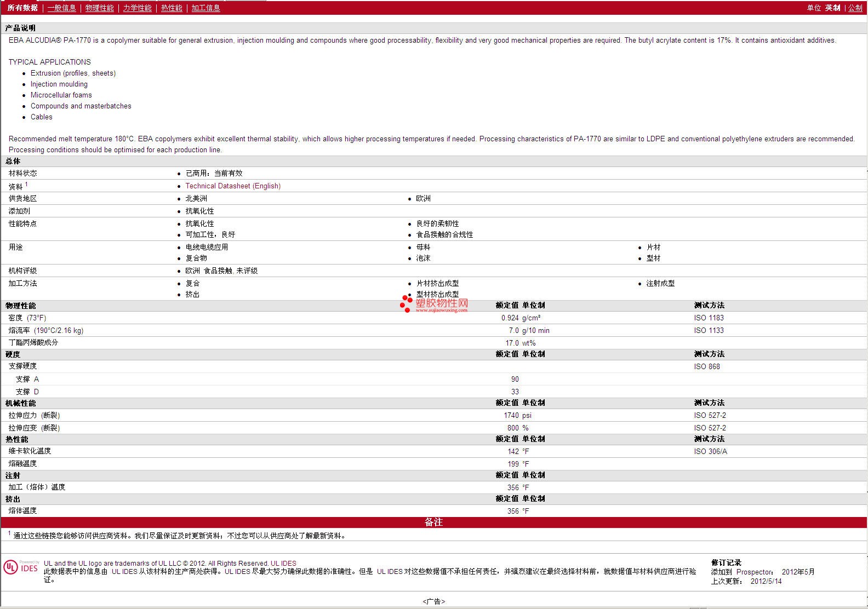Click the ISO 1183 test method
868x609 pixels.
pos(709,318)
